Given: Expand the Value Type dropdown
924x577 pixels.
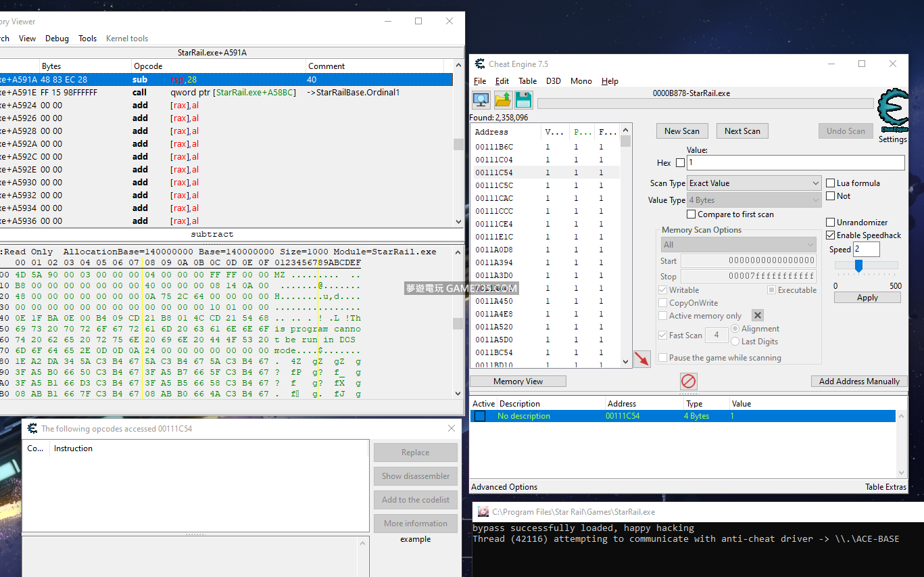Looking at the screenshot, I should coord(754,200).
